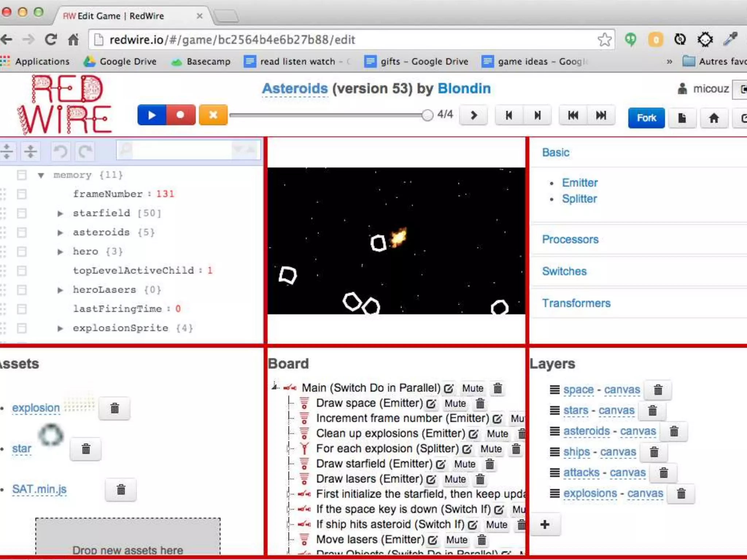This screenshot has height=560, width=747.
Task: Collapse the memory {11} root node
Action: 41,175
